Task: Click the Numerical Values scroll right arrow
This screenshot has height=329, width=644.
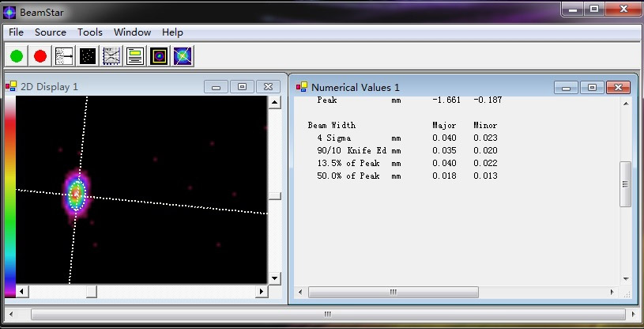Action: pyautogui.click(x=612, y=292)
